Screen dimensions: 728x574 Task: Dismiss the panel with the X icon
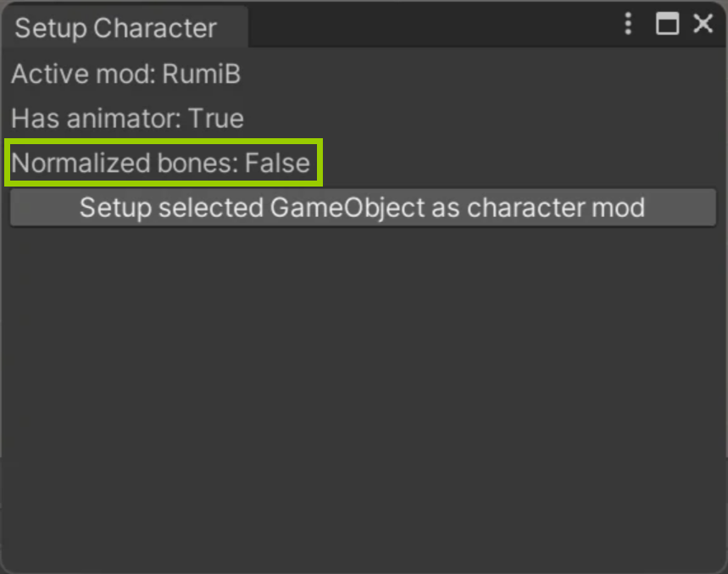click(x=703, y=23)
